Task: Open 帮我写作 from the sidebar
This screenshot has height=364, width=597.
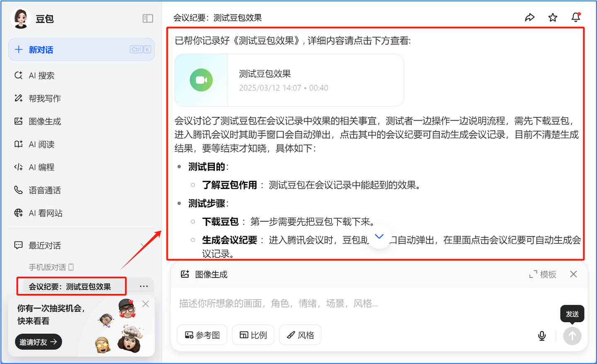Action: [81, 98]
